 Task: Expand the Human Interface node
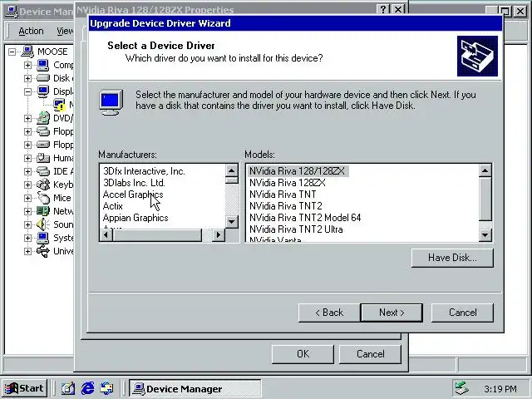[x=27, y=158]
